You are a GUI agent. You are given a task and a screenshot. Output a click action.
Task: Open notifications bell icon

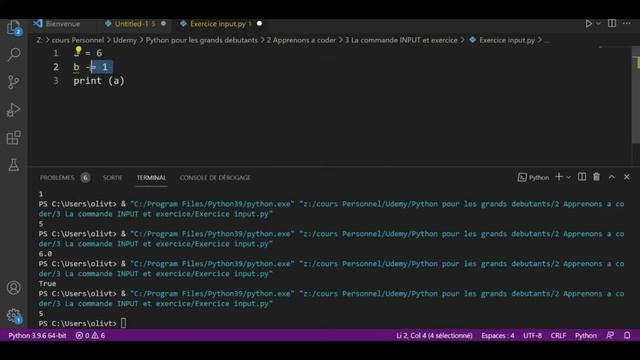[x=627, y=336]
